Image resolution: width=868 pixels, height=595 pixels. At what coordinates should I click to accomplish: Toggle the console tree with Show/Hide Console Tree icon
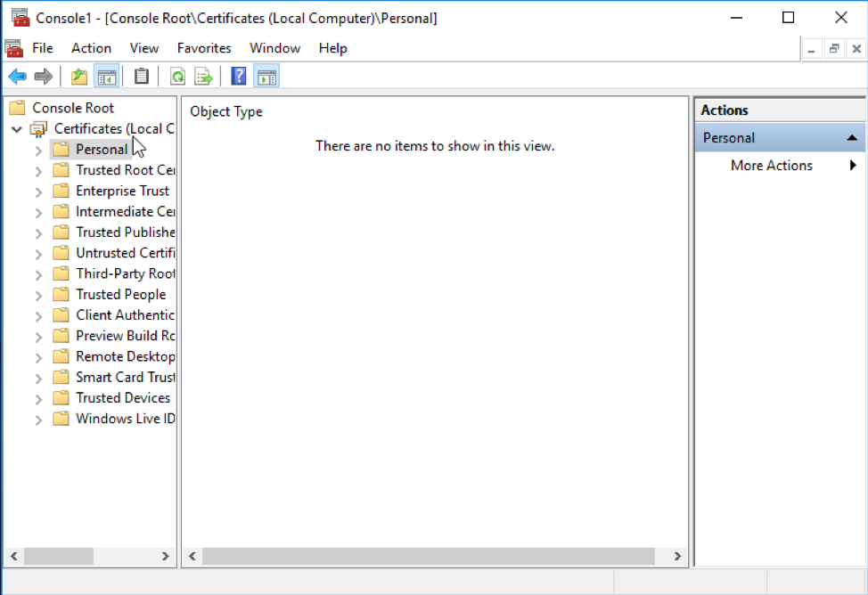[106, 76]
